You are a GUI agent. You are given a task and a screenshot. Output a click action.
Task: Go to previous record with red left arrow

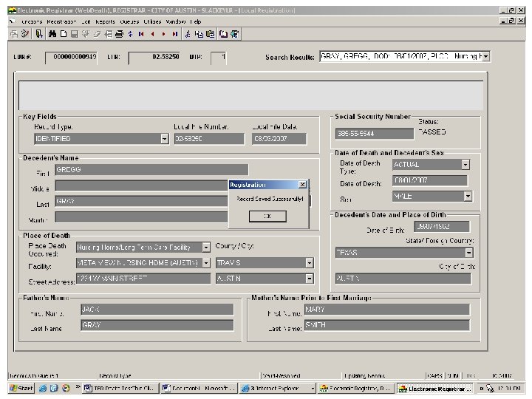153,34
